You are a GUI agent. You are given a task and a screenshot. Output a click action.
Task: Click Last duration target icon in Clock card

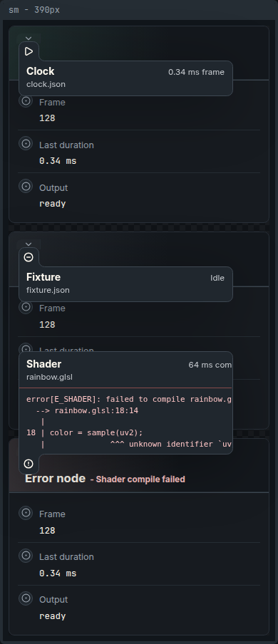click(x=26, y=143)
